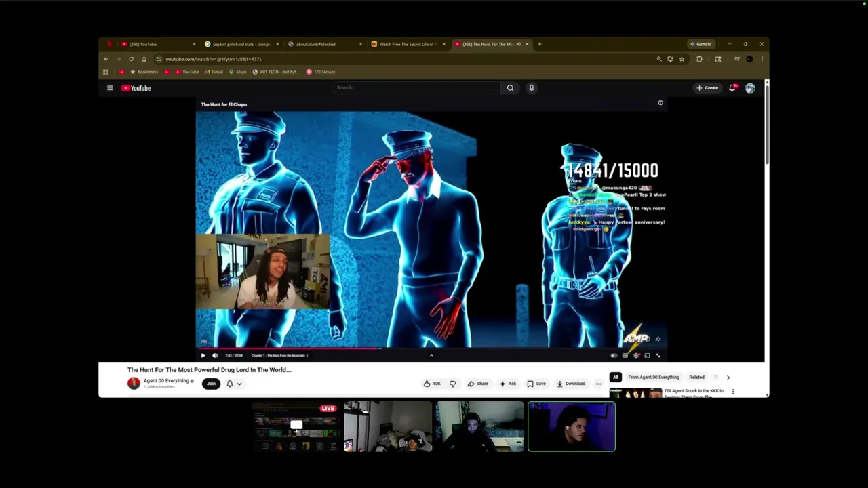The width and height of the screenshot is (868, 488).
Task: Open the Gemini button in Chrome
Action: (701, 44)
